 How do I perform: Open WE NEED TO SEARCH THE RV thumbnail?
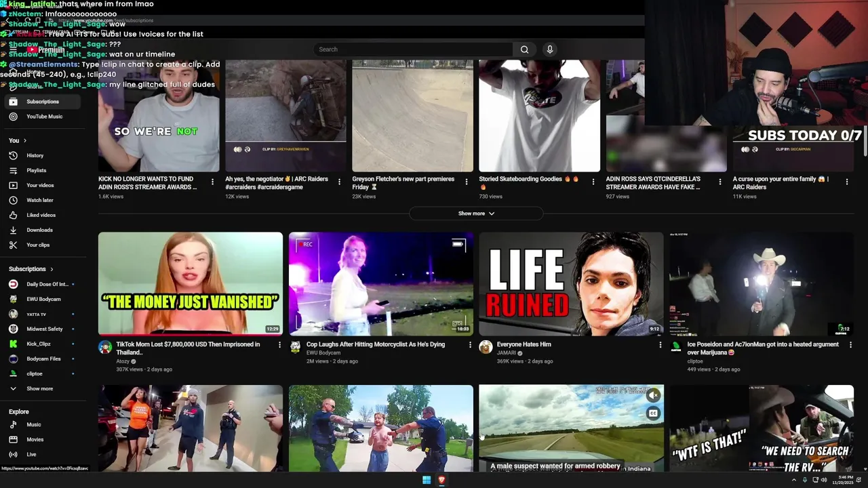[x=762, y=428]
